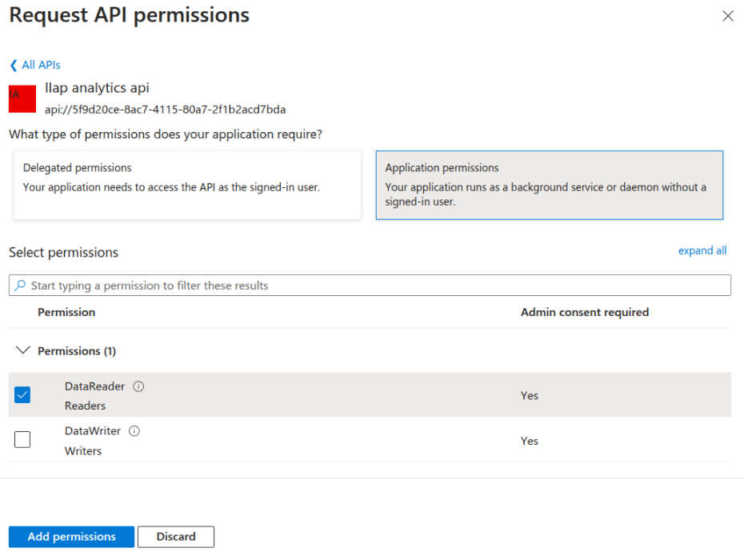Click the red llap analytics api icon
Image resolution: width=744 pixels, height=560 pixels.
pyautogui.click(x=22, y=98)
